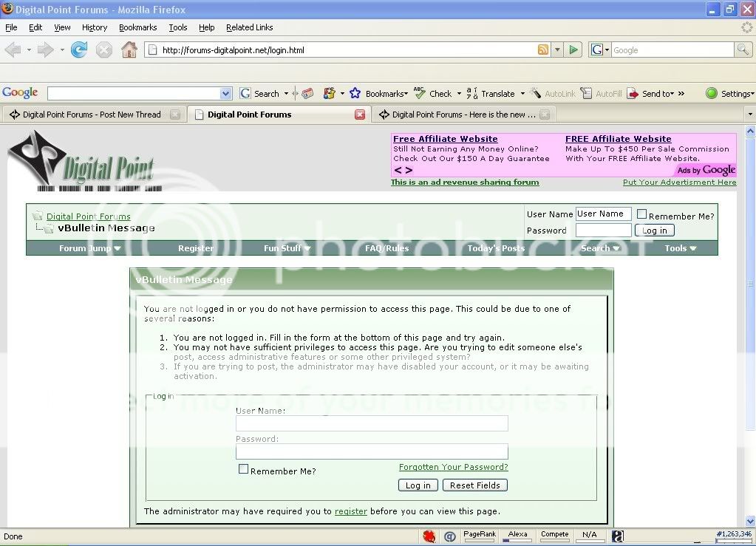Click the search magnifier icon

[743, 50]
